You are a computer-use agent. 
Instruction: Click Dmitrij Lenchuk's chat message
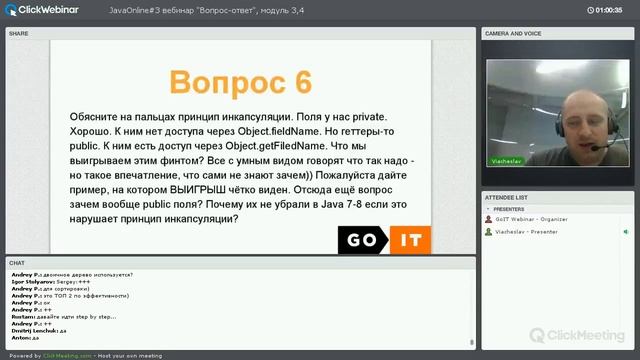point(39,331)
